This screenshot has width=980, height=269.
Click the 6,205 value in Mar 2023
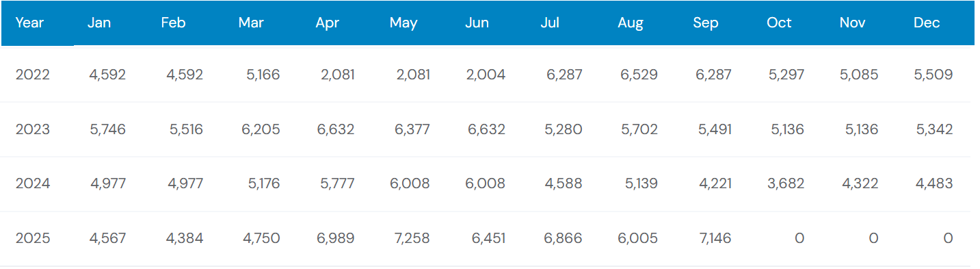(x=261, y=129)
